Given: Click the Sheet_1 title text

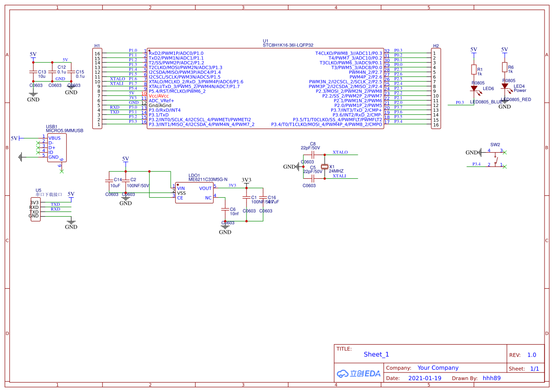Looking at the screenshot, I should 376,354.
